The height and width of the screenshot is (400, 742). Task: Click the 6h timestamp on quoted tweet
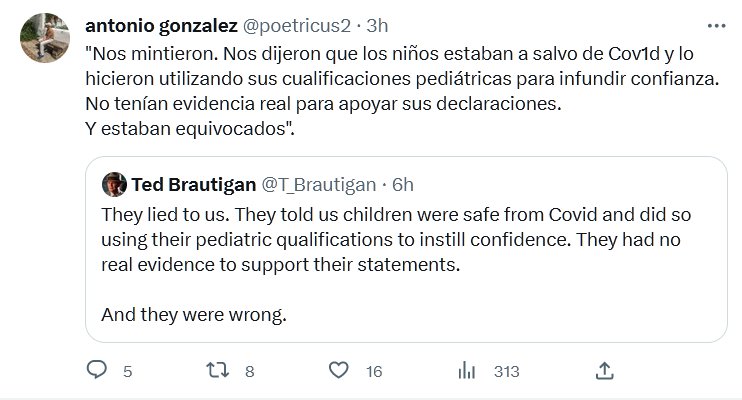[x=403, y=183]
